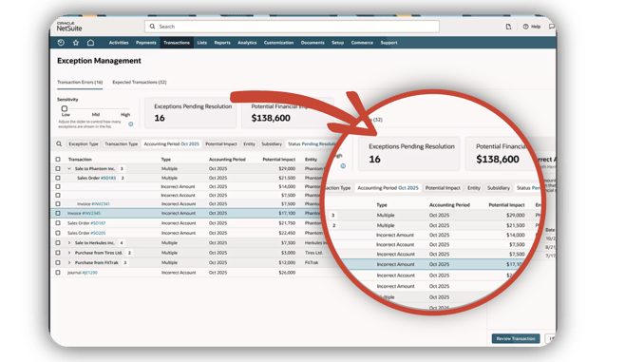Click the Sensitivity slider handle

[x=65, y=108]
